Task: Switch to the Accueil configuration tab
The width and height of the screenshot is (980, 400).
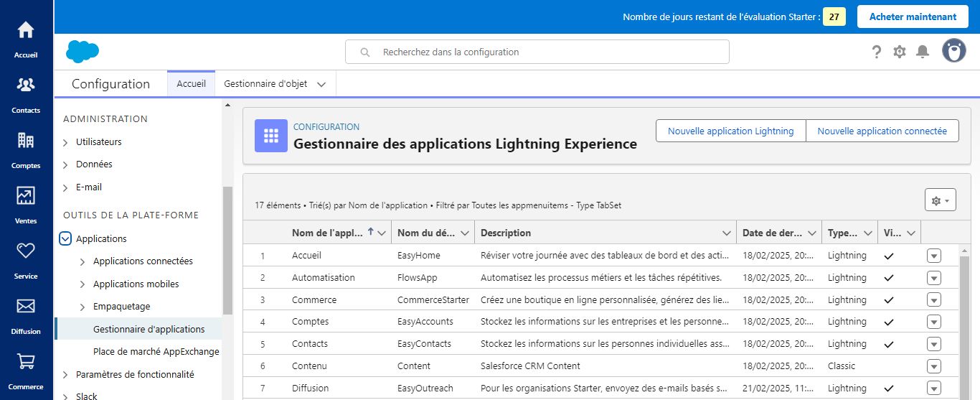Action: [x=191, y=83]
